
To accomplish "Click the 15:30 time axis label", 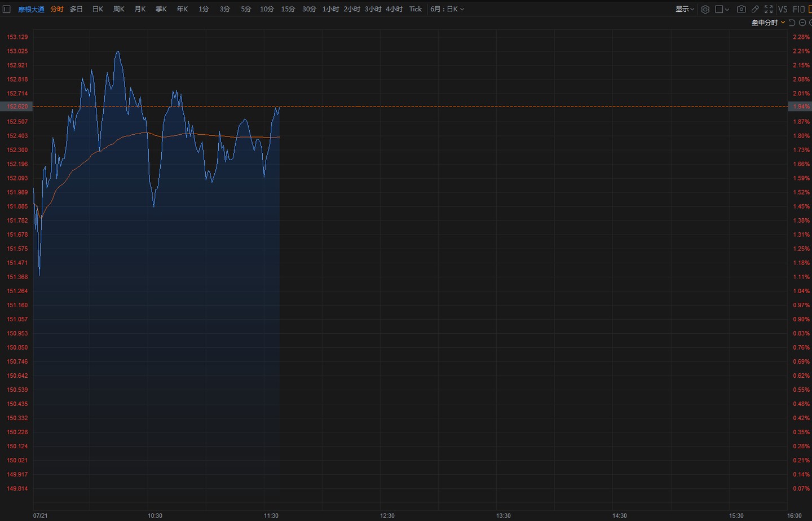I will click(736, 516).
